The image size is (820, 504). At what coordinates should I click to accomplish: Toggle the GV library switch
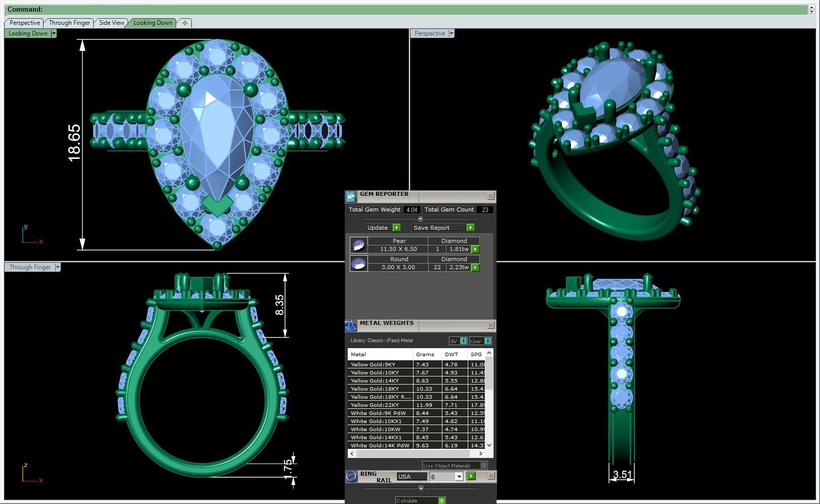pyautogui.click(x=458, y=341)
